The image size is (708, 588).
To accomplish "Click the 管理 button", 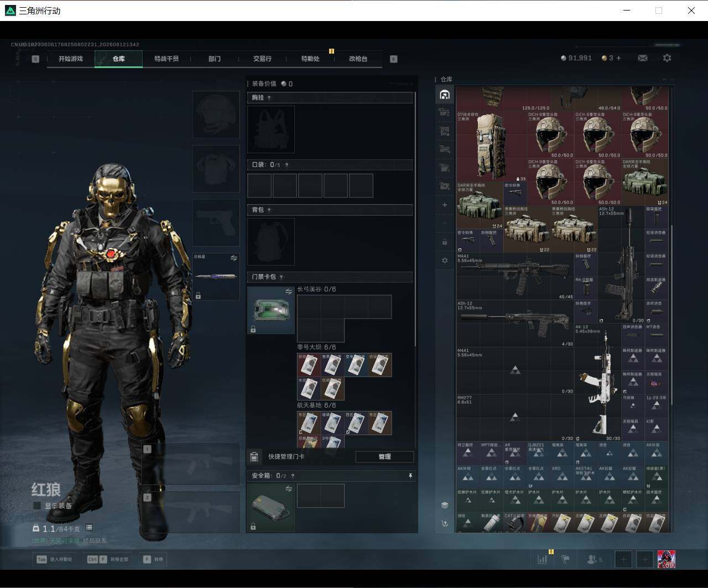I will tap(384, 457).
